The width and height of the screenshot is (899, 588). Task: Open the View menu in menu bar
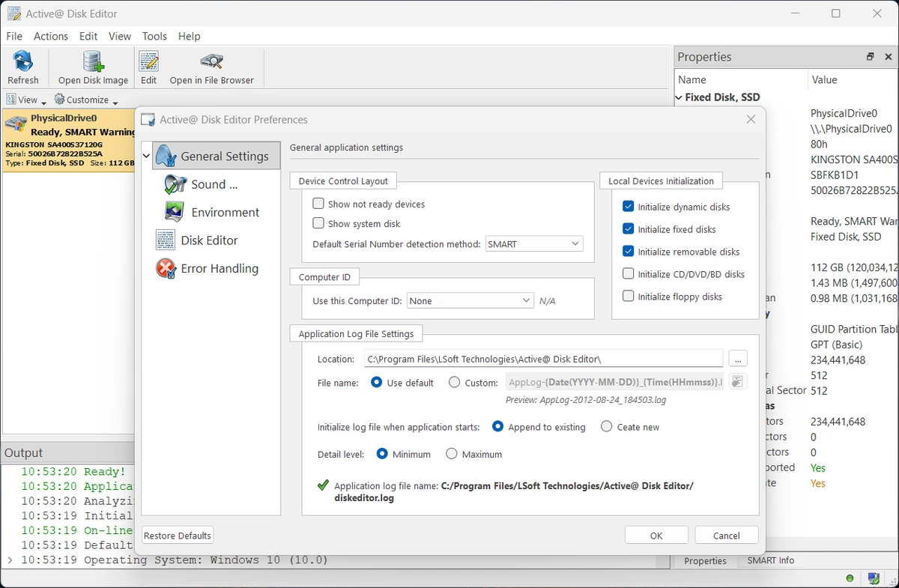(120, 36)
